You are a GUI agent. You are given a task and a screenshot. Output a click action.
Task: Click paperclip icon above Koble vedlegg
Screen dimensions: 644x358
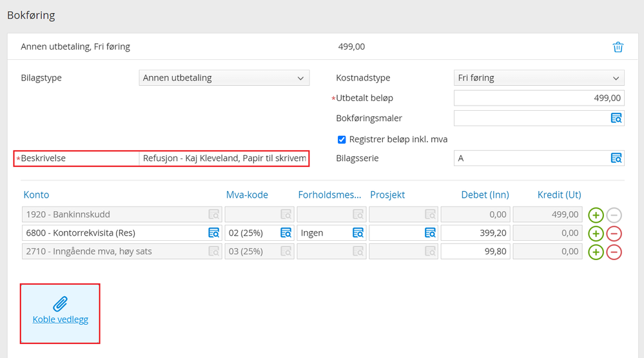(x=60, y=304)
